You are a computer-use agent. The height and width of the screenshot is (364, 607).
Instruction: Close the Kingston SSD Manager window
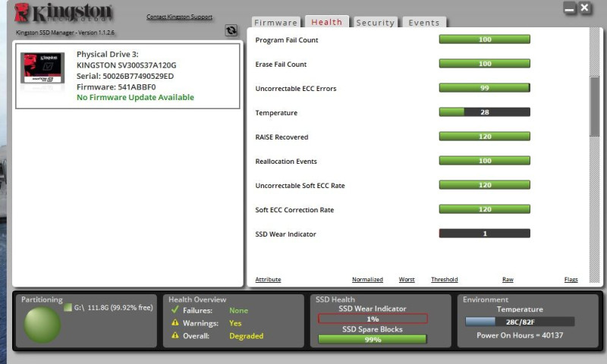point(585,8)
